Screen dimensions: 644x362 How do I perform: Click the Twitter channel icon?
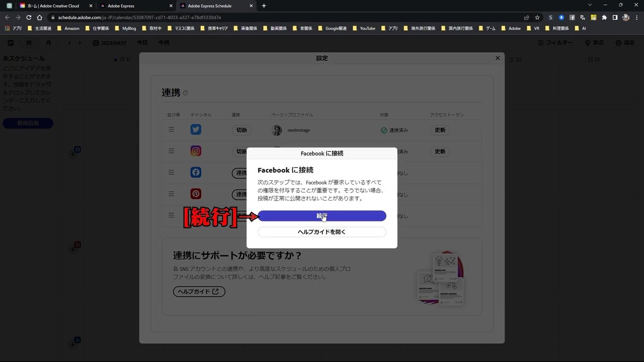(196, 130)
